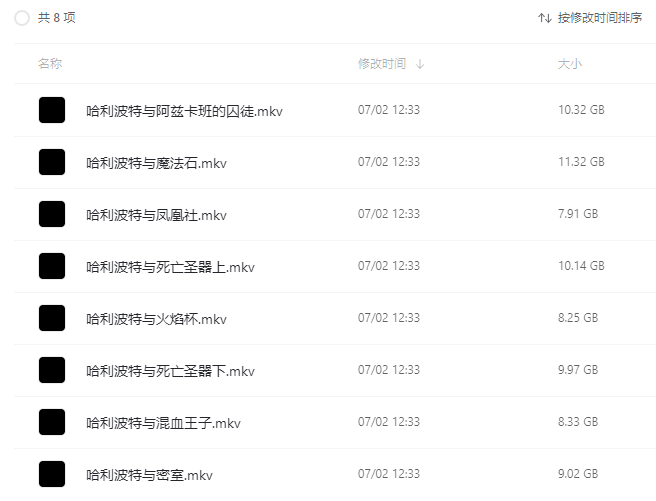Sort by the 修改时间 column header
Screen dimensions: 656x501
click(382, 64)
